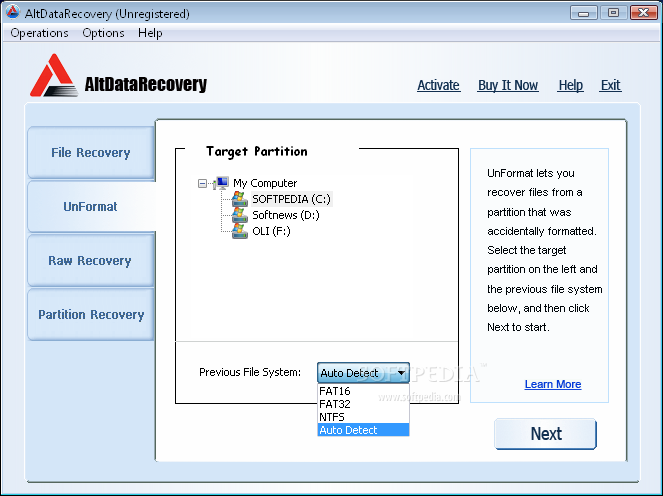Click the Softnews (D:) drive icon
Image resolution: width=663 pixels, height=496 pixels.
coord(240,215)
